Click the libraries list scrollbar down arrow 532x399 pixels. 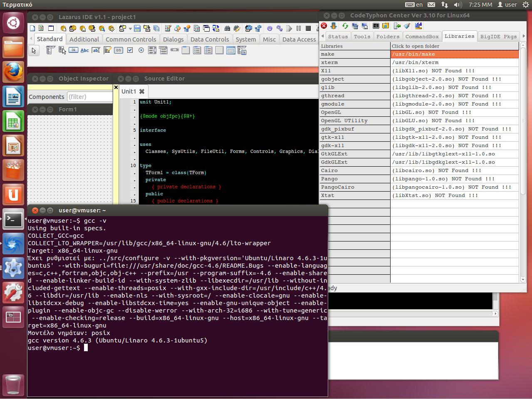click(523, 280)
